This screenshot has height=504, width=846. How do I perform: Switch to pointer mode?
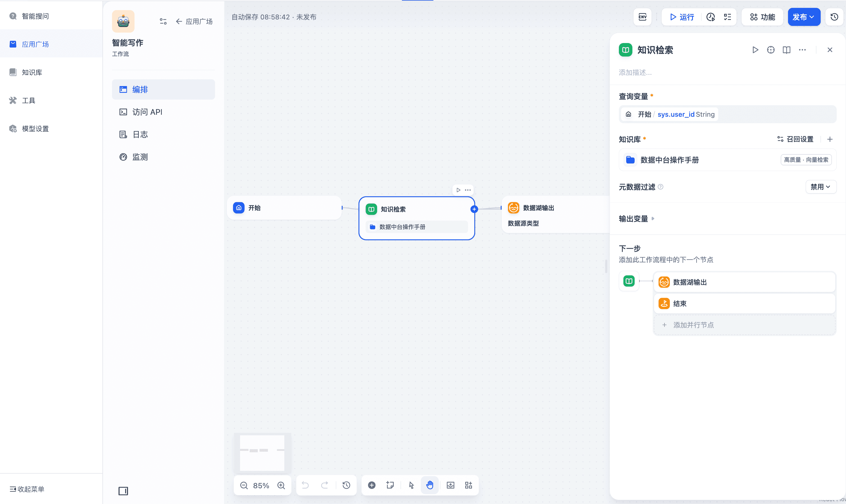[411, 485]
